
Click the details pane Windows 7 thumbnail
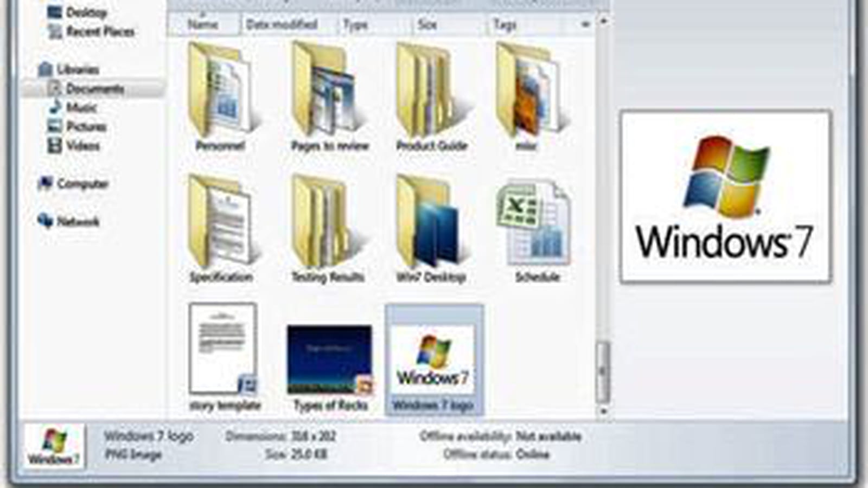tap(54, 446)
